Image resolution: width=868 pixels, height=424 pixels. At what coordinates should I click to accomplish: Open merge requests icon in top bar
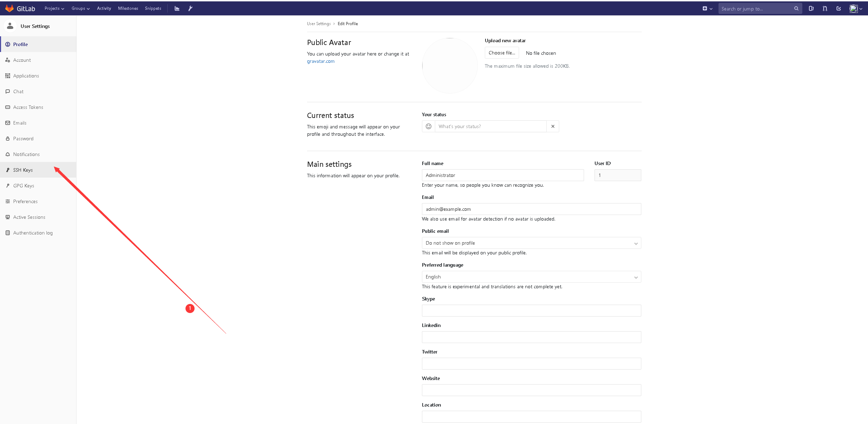pyautogui.click(x=825, y=8)
